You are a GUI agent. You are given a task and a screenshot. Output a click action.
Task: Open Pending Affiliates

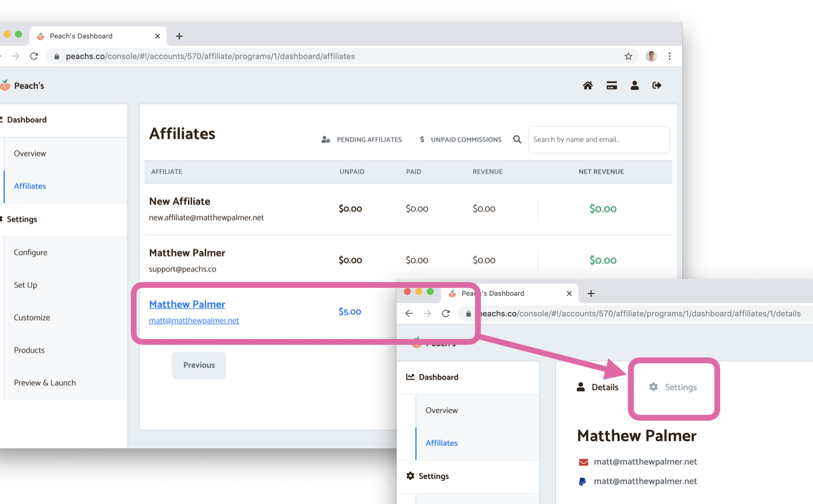pyautogui.click(x=362, y=139)
